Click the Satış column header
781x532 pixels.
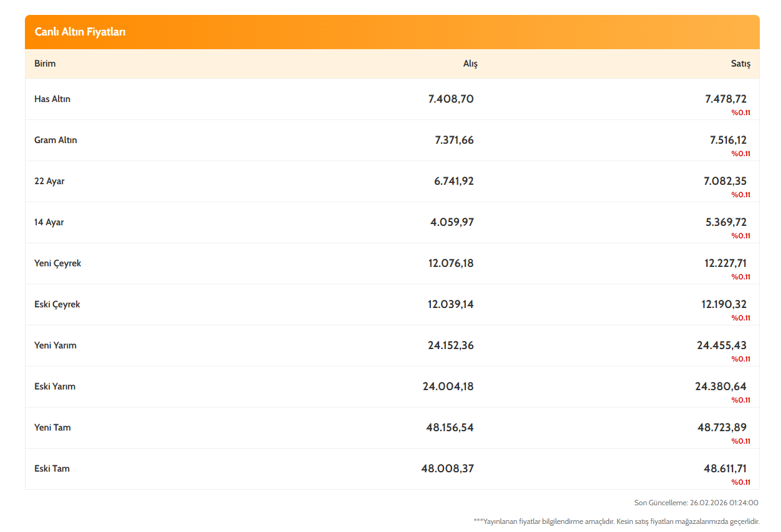740,63
